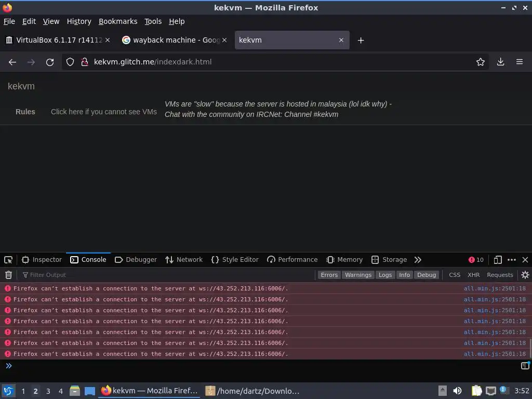Close the developer tools panel
The width and height of the screenshot is (532, 399).
pos(525,260)
